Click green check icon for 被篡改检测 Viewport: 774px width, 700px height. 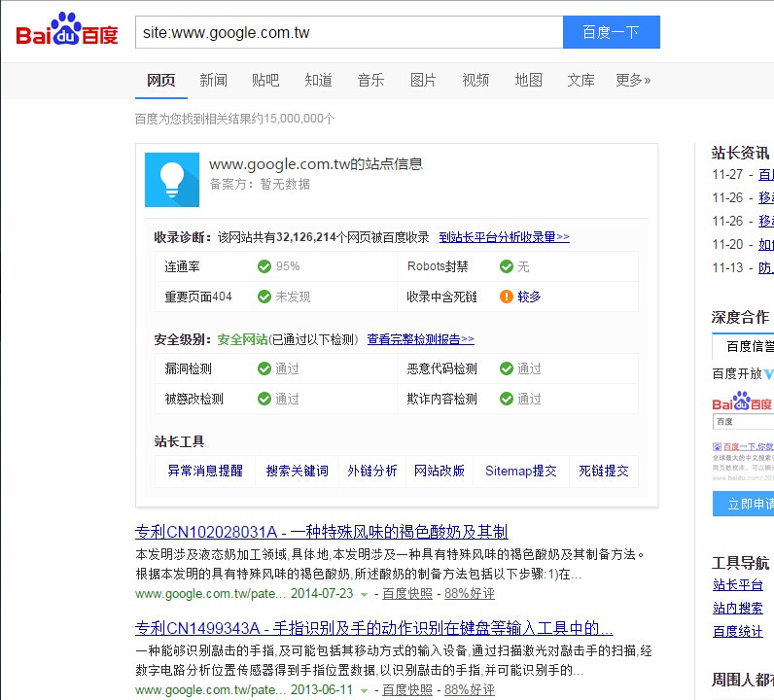click(x=264, y=399)
